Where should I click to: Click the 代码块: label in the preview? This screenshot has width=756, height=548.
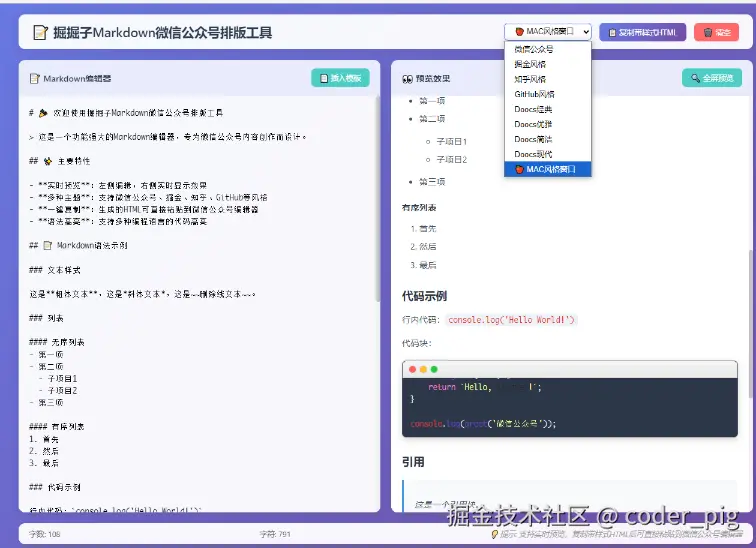pos(417,343)
